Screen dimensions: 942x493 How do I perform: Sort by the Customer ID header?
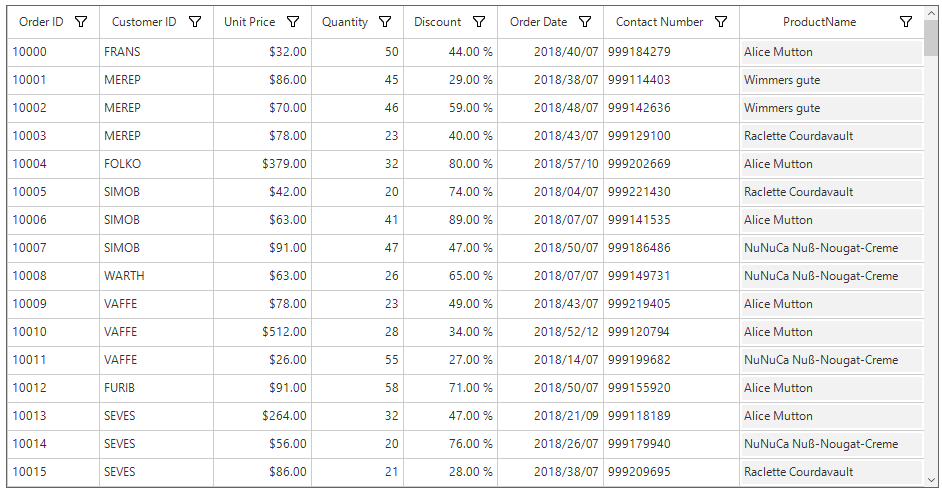(144, 22)
